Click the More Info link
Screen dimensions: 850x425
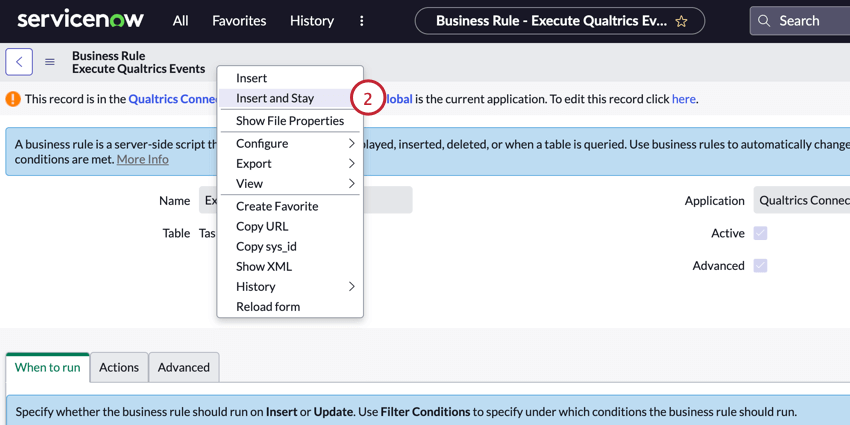(x=142, y=159)
